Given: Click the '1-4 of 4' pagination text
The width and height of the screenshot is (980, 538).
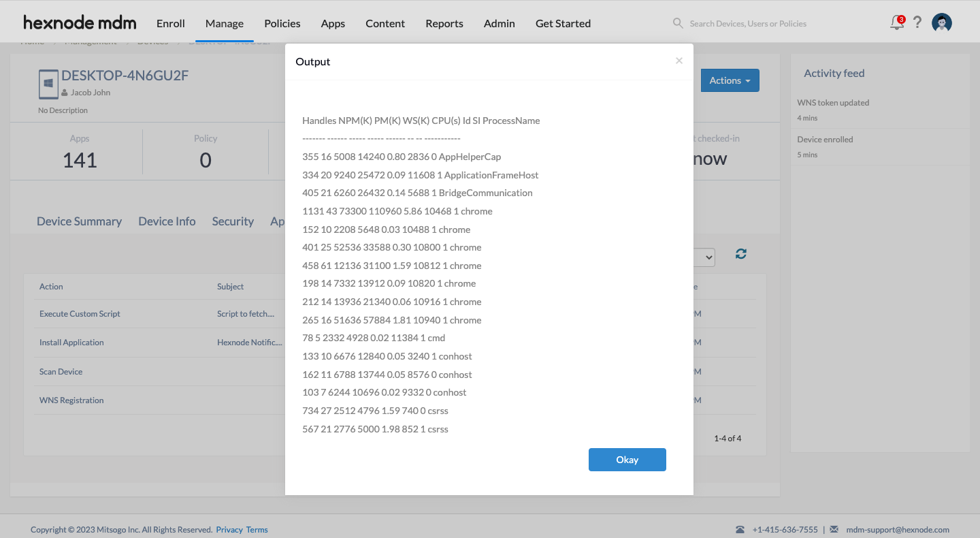Looking at the screenshot, I should tap(728, 439).
